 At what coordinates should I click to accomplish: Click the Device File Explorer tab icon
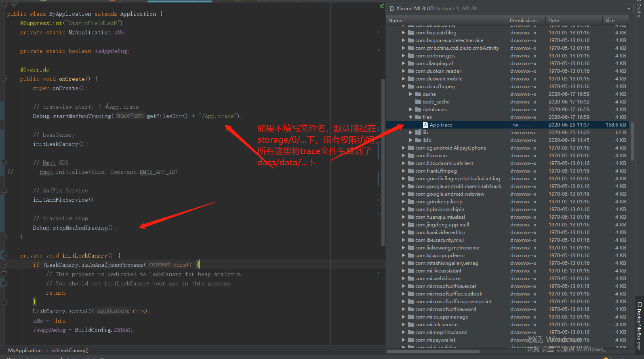pyautogui.click(x=639, y=304)
